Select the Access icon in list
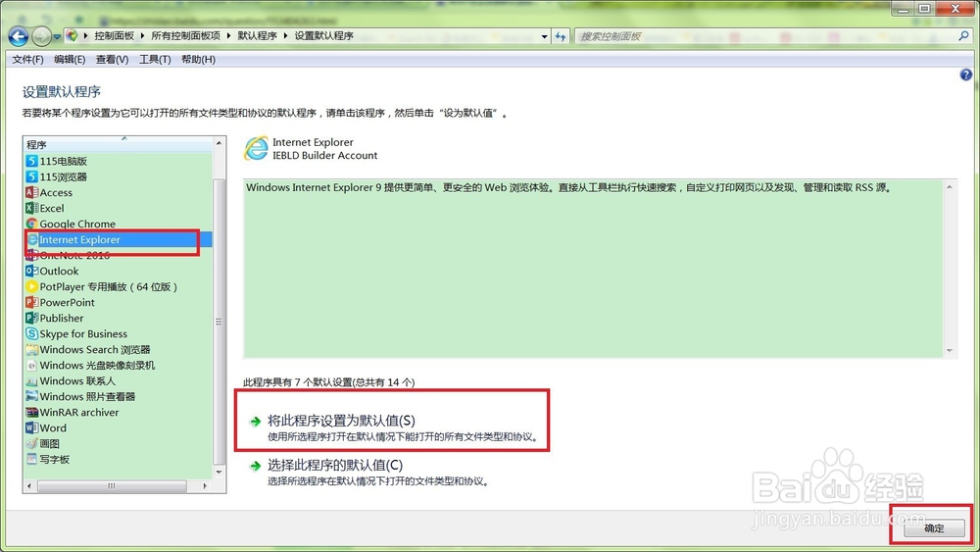 pos(32,192)
